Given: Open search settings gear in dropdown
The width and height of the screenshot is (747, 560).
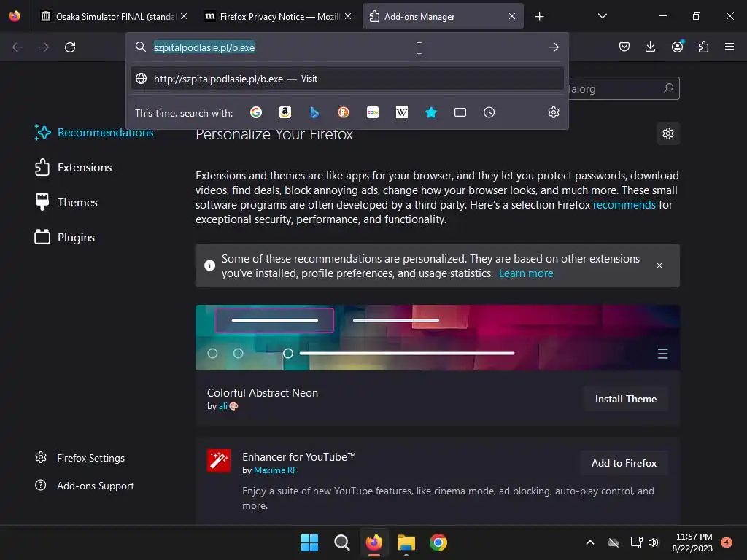Looking at the screenshot, I should 553,112.
